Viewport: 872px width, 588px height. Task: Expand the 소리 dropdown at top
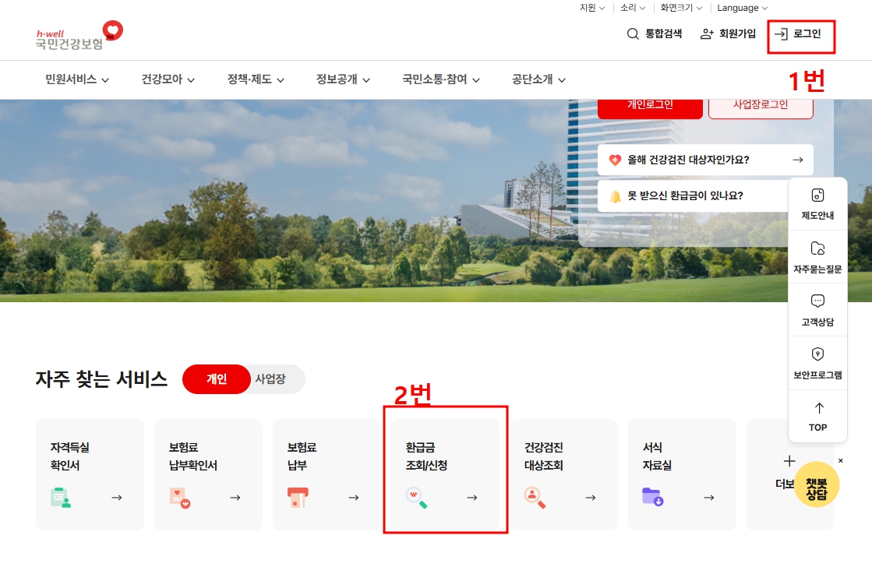(x=633, y=8)
